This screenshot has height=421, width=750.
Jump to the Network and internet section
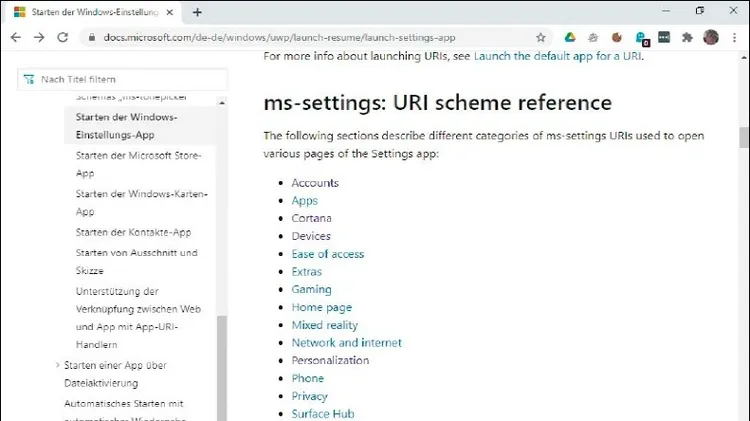click(347, 343)
